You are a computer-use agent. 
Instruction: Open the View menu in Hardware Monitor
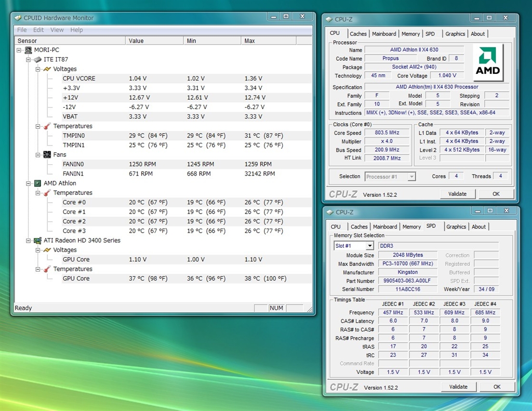(x=57, y=30)
